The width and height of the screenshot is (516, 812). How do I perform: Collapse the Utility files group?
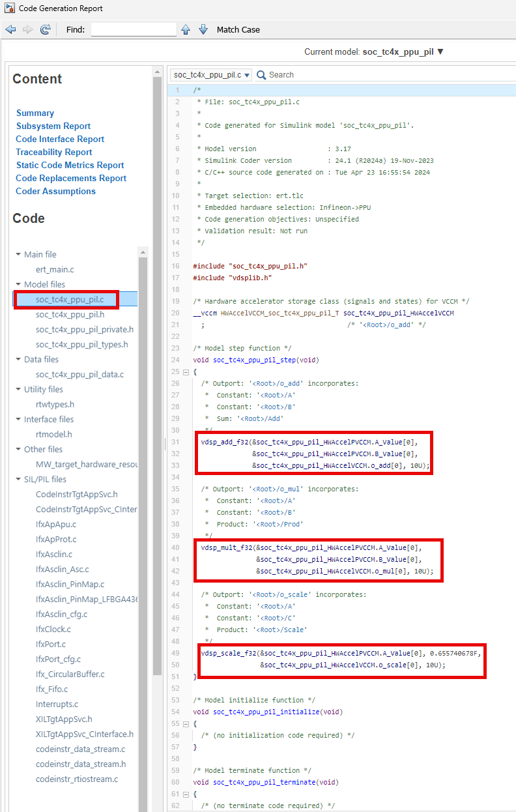click(x=19, y=389)
